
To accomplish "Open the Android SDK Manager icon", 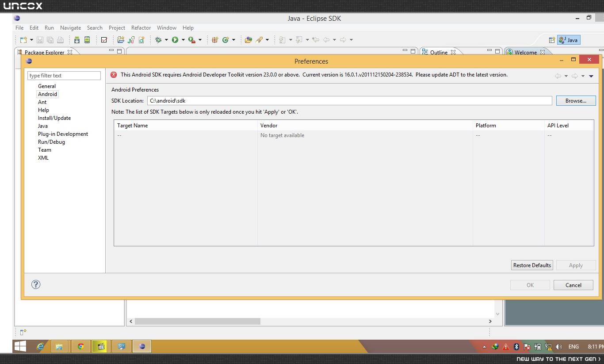I will coord(77,40).
